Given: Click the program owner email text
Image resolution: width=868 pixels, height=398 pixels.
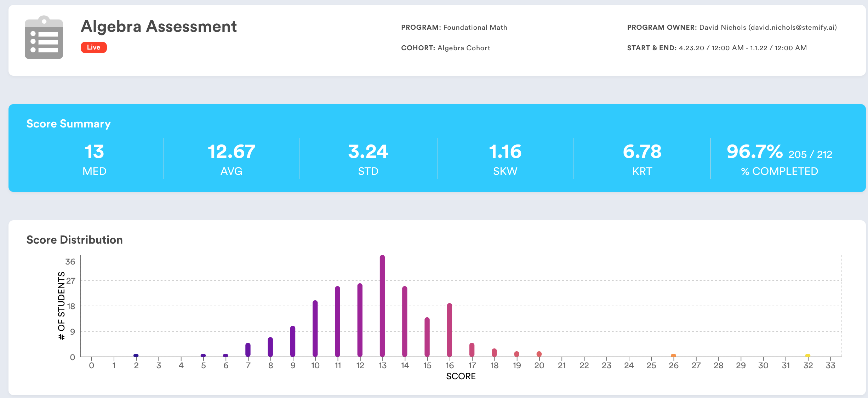Looking at the screenshot, I should (792, 27).
